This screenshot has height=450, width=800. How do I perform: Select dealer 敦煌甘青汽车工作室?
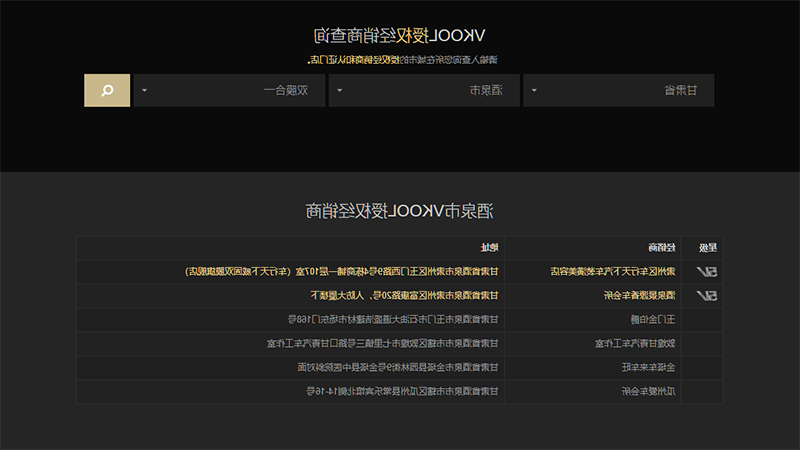[635, 343]
